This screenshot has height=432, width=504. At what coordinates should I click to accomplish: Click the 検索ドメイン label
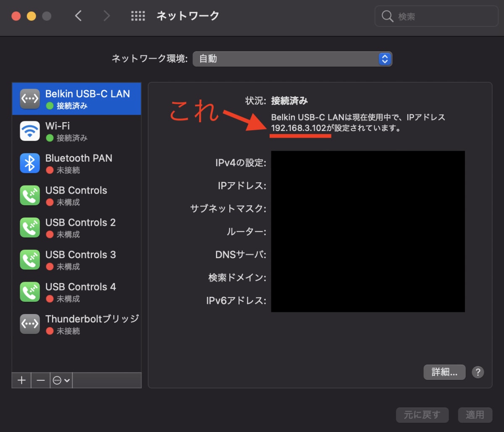click(237, 278)
